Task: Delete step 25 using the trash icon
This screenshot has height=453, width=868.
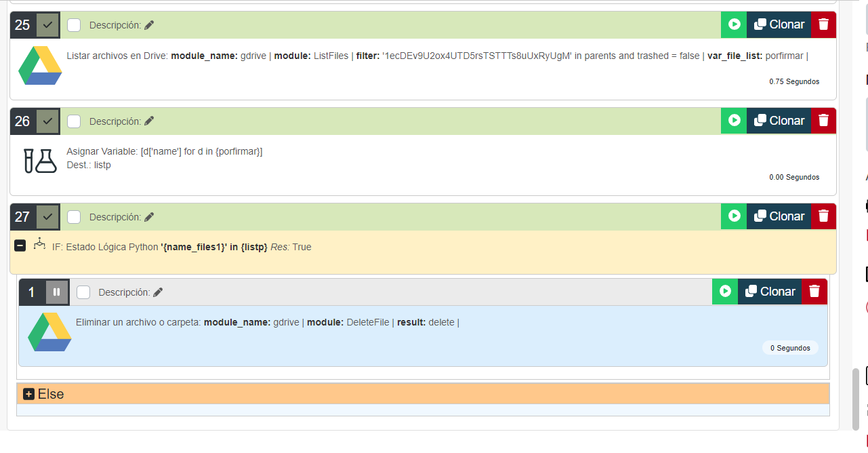Action: pyautogui.click(x=823, y=24)
